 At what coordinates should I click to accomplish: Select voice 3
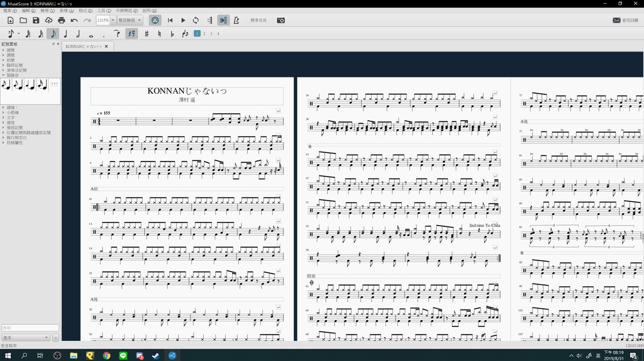(x=211, y=34)
